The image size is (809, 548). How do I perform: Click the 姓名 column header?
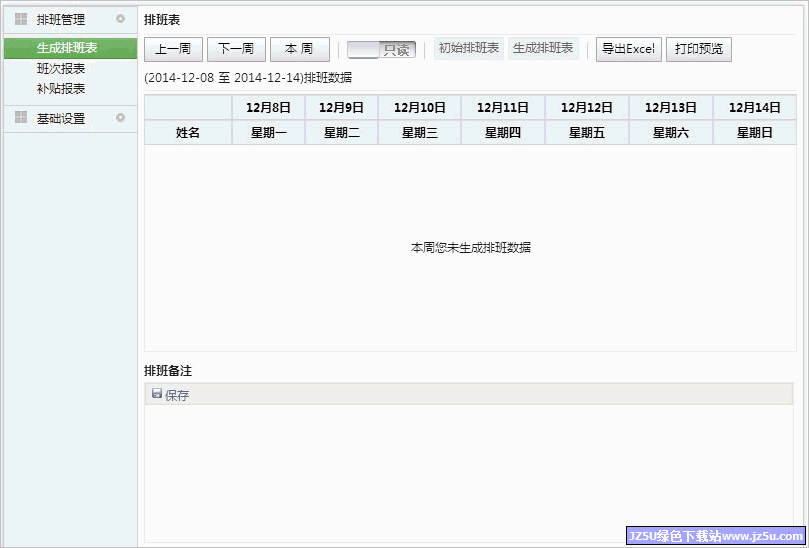tap(188, 133)
